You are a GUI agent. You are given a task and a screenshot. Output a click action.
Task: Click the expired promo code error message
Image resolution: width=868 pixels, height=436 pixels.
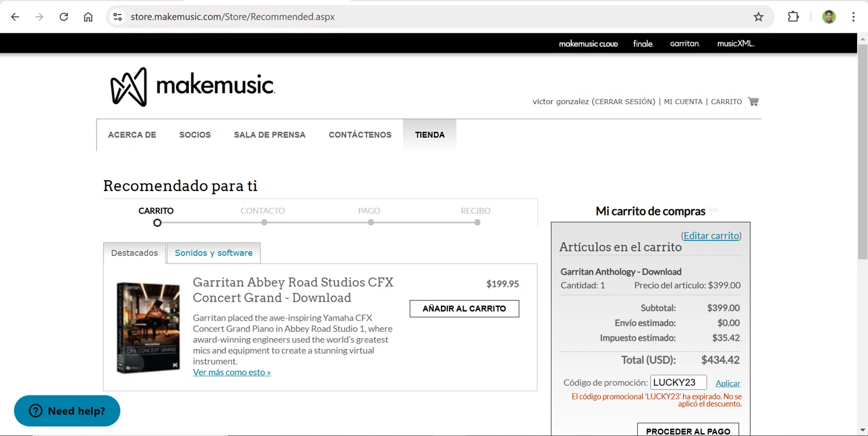tap(656, 400)
